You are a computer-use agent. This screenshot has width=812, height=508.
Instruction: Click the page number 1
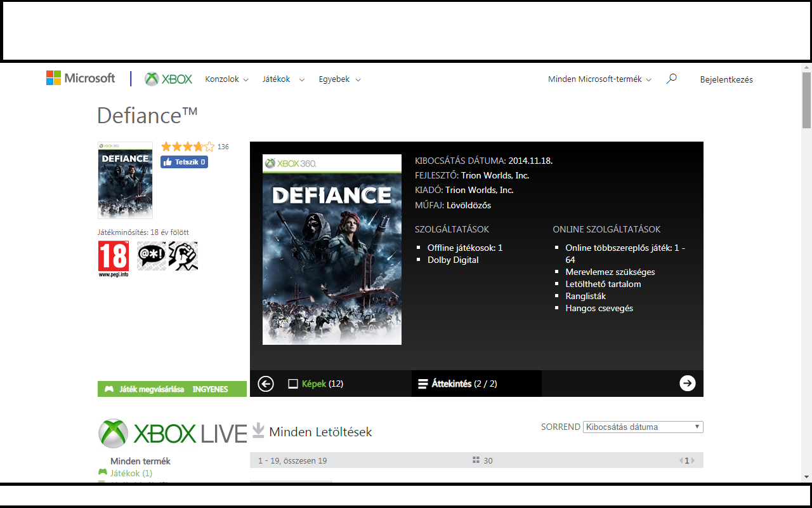pos(687,461)
